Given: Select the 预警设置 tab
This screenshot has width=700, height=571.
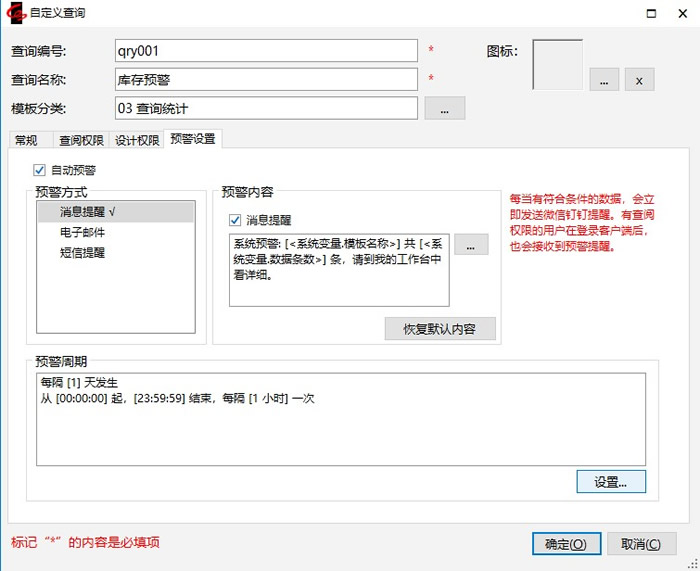Looking at the screenshot, I should click(192, 139).
